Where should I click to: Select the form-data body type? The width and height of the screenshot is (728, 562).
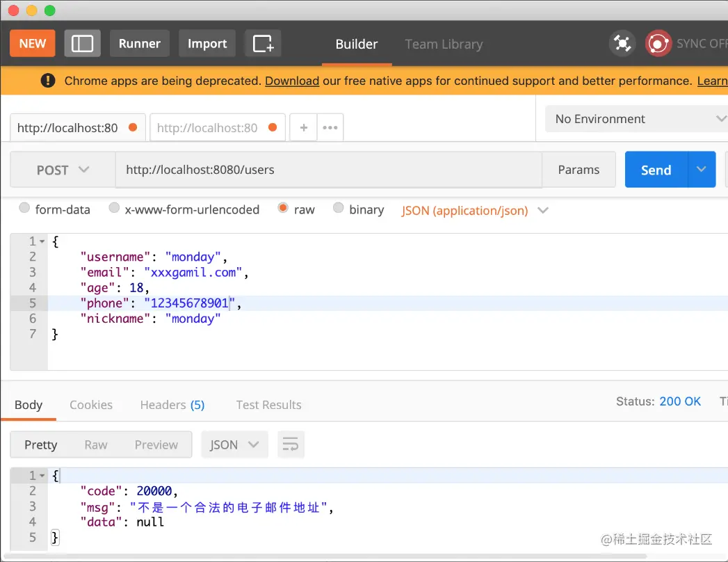pos(24,207)
